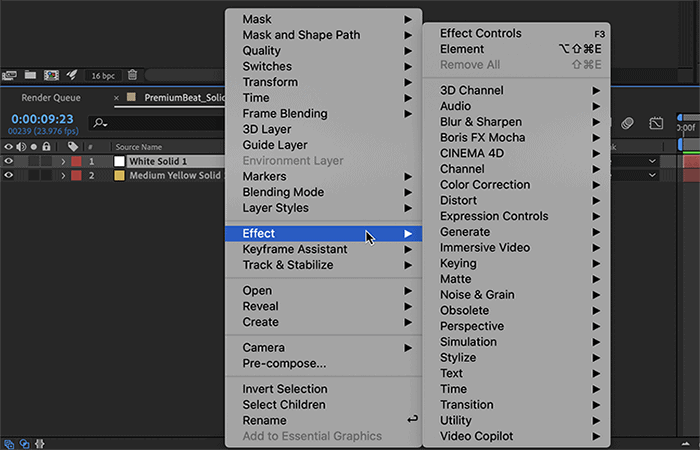Toggle the Layer Switches pane icon

point(9,444)
